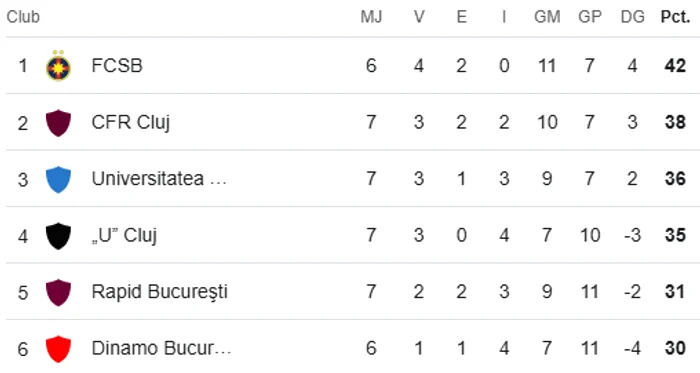Click the black "U" Cluj shield icon
This screenshot has height=373, width=700.
(x=58, y=236)
